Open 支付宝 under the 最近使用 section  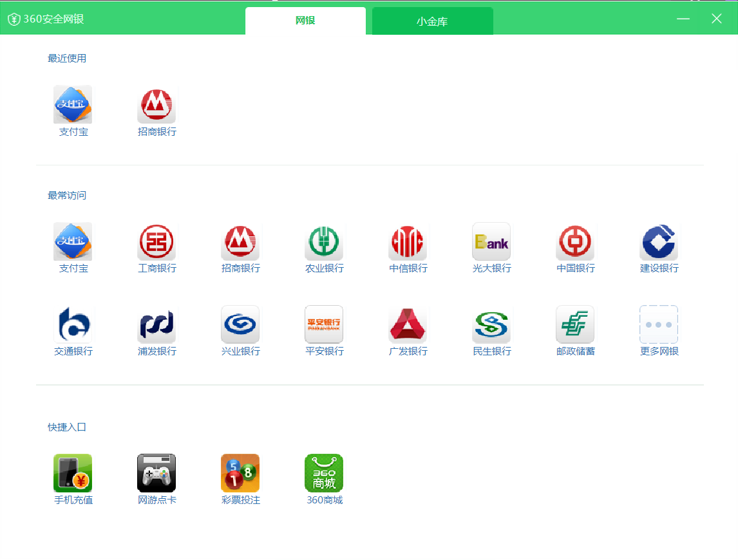click(73, 104)
